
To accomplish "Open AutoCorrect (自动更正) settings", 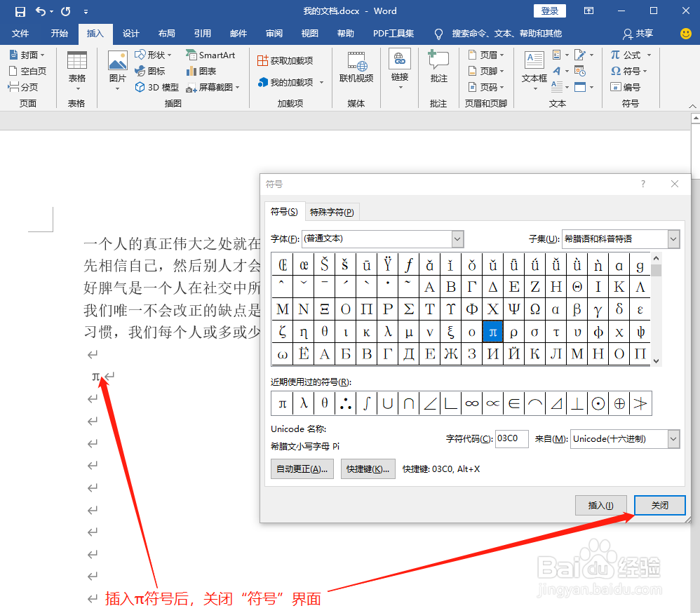I will pyautogui.click(x=302, y=469).
